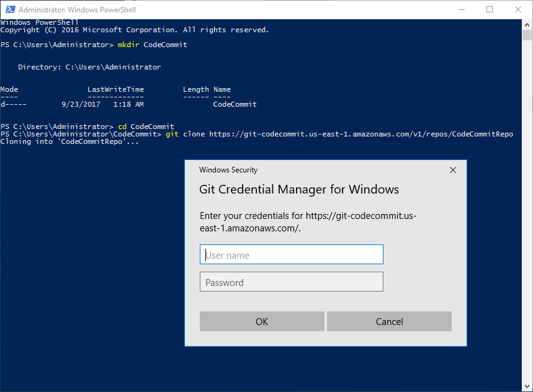The image size is (533, 392).
Task: Click the 'mkdir CodeCommit' command text
Action: coord(152,45)
